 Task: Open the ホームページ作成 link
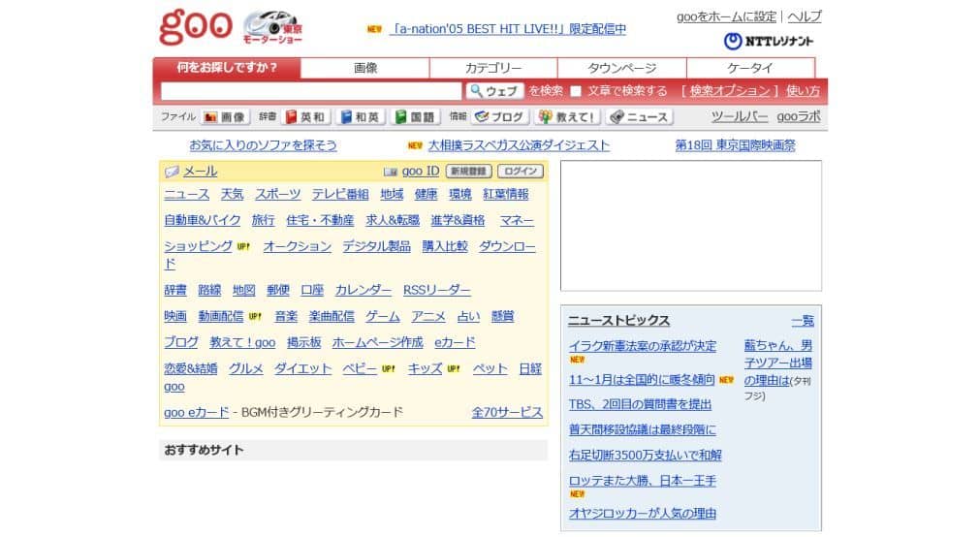pyautogui.click(x=377, y=342)
